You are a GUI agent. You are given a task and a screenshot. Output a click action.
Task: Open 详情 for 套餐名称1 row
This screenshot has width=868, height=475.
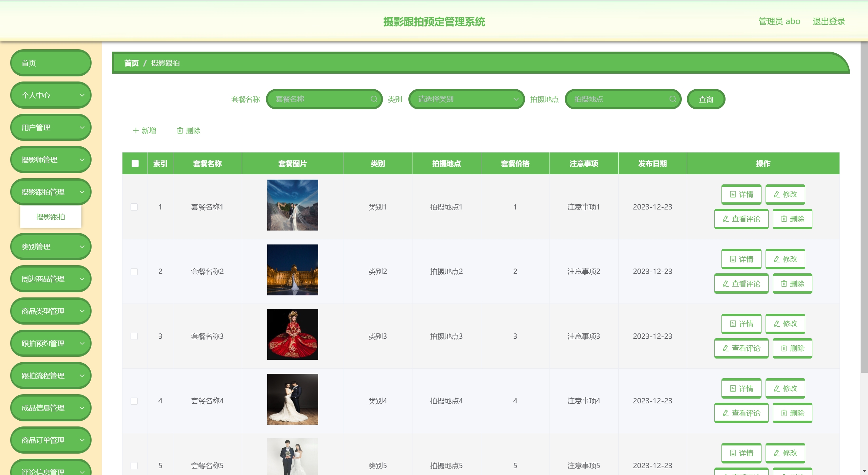(x=741, y=194)
